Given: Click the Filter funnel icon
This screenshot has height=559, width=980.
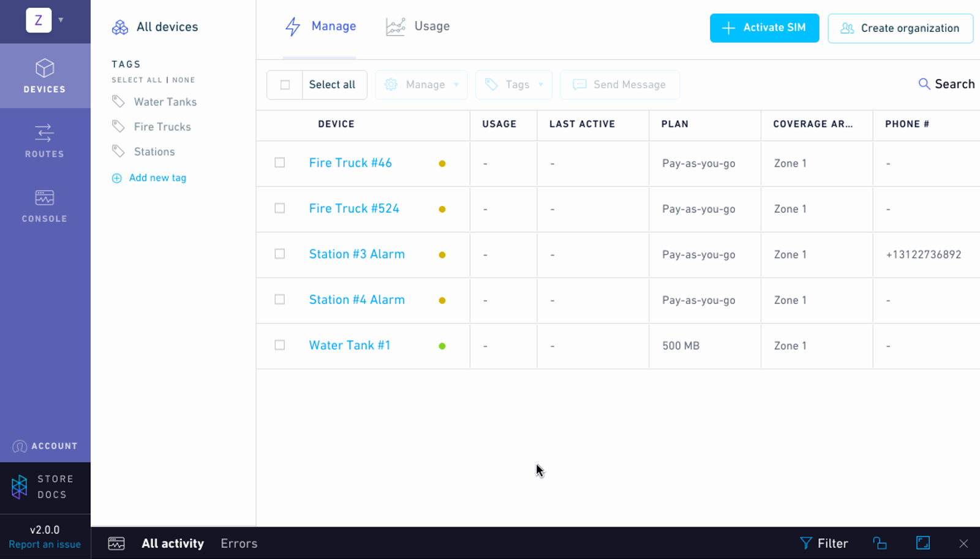Looking at the screenshot, I should coord(806,543).
